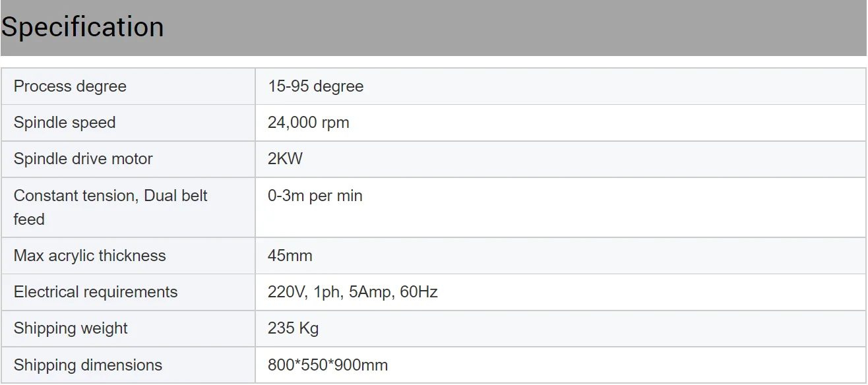This screenshot has height=385, width=868.
Task: Click the 220V, 1ph, 5Amp, 60Hz value
Action: [x=352, y=292]
